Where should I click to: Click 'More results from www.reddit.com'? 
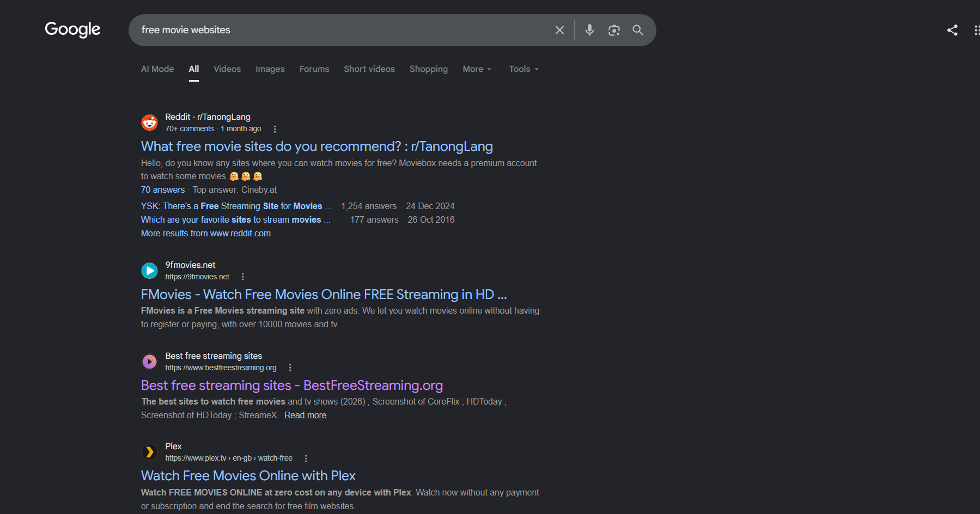tap(206, 234)
